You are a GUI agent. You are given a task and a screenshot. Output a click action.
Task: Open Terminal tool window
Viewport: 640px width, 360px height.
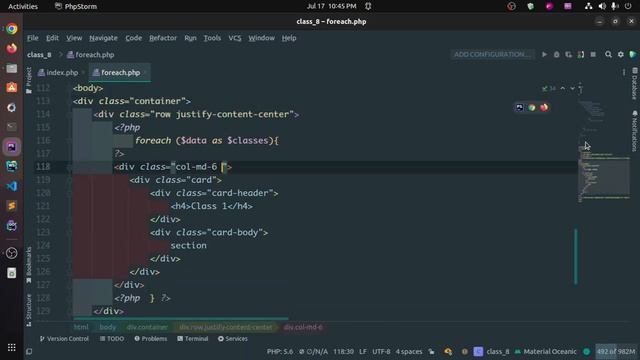point(193,339)
